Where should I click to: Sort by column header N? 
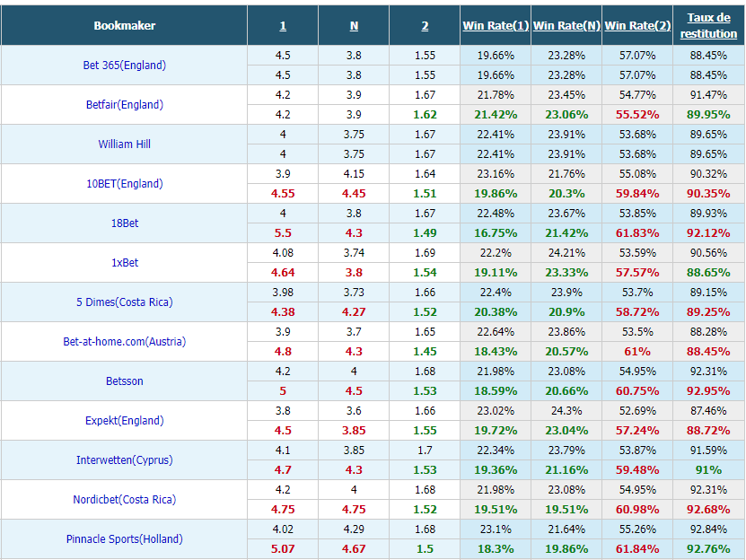354,26
